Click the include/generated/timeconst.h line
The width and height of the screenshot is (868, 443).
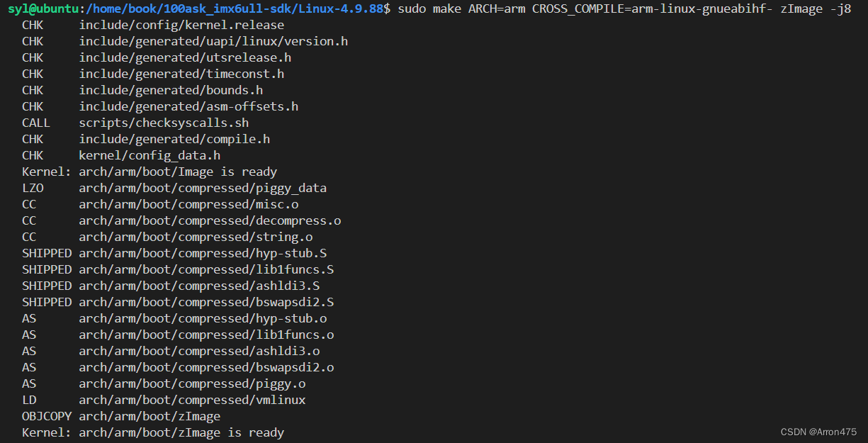(153, 74)
